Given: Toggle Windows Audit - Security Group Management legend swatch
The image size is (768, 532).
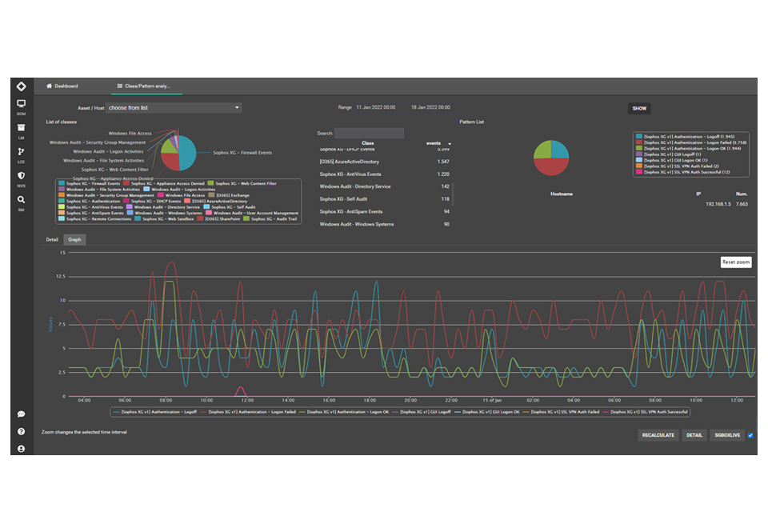Looking at the screenshot, I should point(62,195).
